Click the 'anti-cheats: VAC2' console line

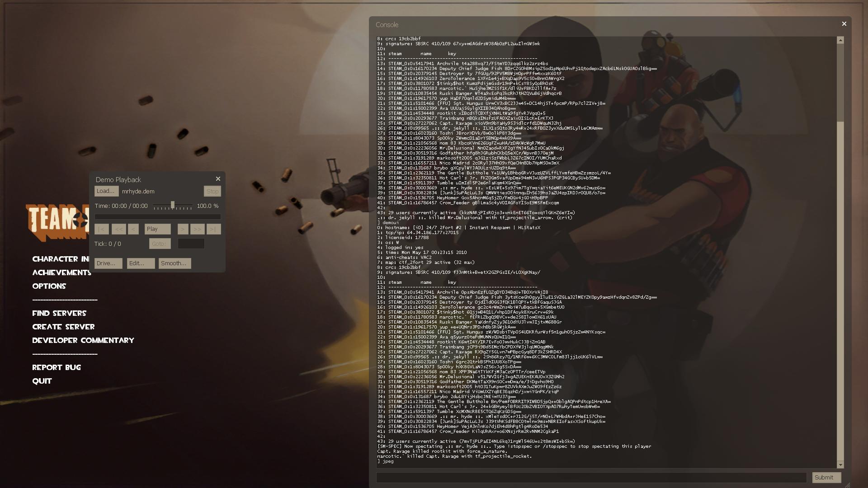click(x=405, y=258)
